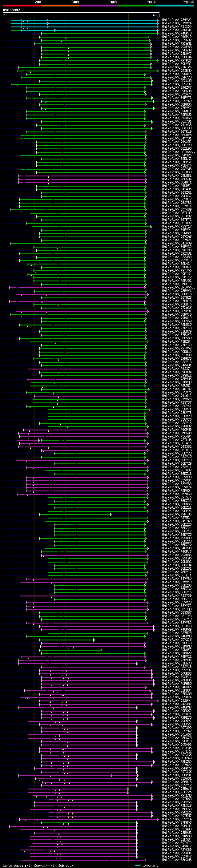This screenshot has width=197, height=868.
Task: Click the arrowhead ending UniRef100_Q84Y02's cyan bar
Action: coord(158,20)
